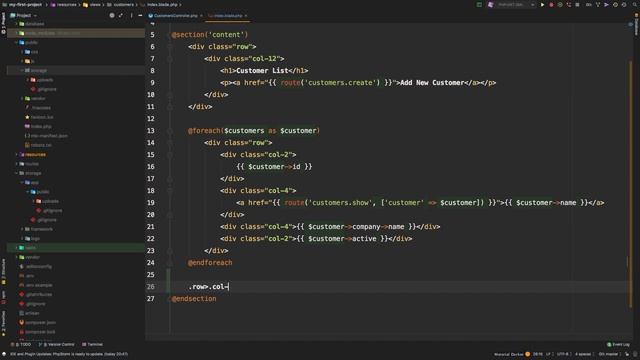Screen dimensions: 640x360
Task: Click the IDE and Plugin Updates notification message
Action: (69, 354)
